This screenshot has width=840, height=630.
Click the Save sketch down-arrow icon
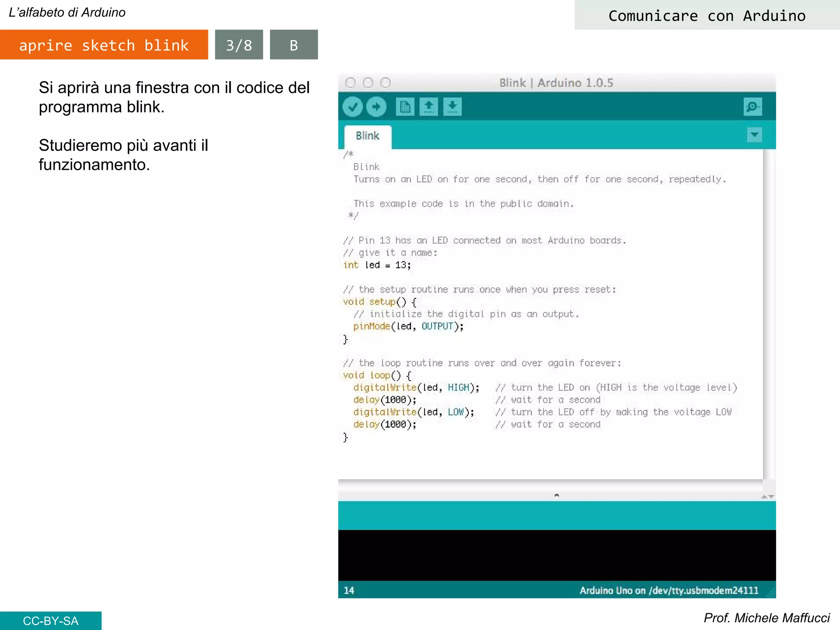[x=452, y=107]
